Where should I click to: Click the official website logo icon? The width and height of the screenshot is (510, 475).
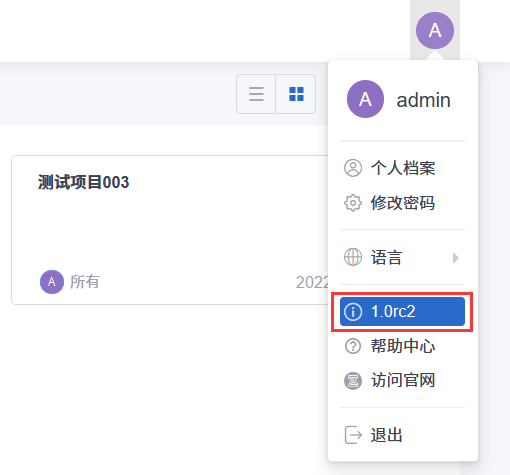click(353, 381)
